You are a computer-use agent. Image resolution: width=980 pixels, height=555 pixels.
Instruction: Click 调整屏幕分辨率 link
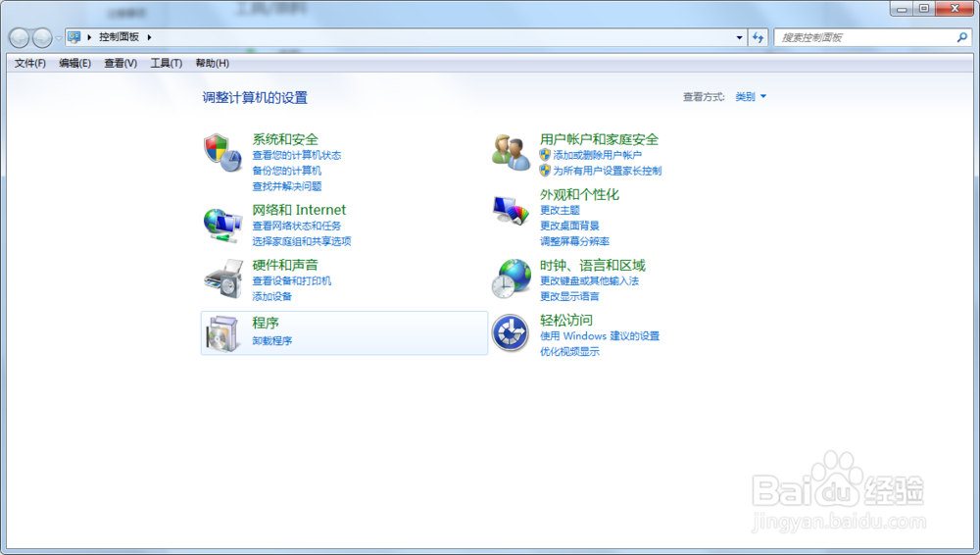pyautogui.click(x=575, y=241)
